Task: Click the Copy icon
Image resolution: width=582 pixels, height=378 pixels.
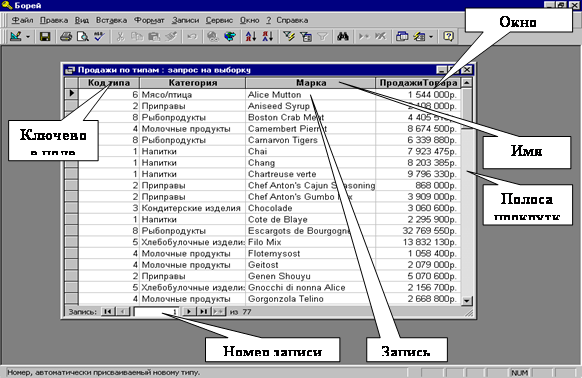Action: coord(137,36)
